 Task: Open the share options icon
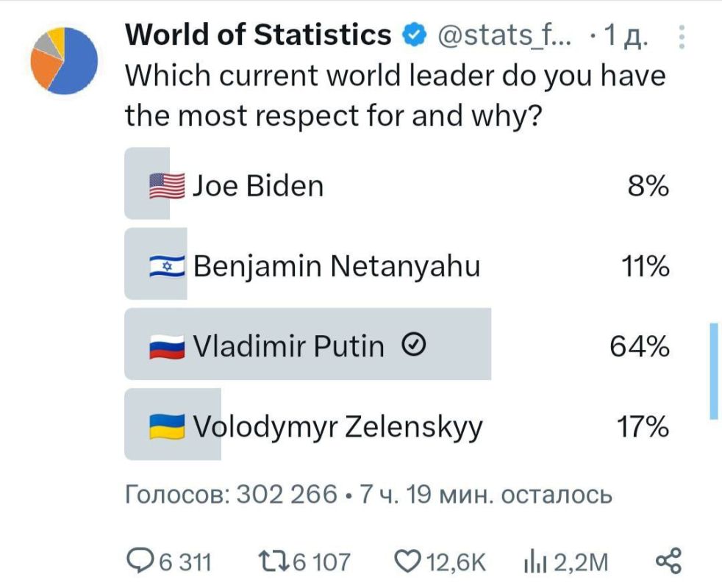pyautogui.click(x=669, y=559)
